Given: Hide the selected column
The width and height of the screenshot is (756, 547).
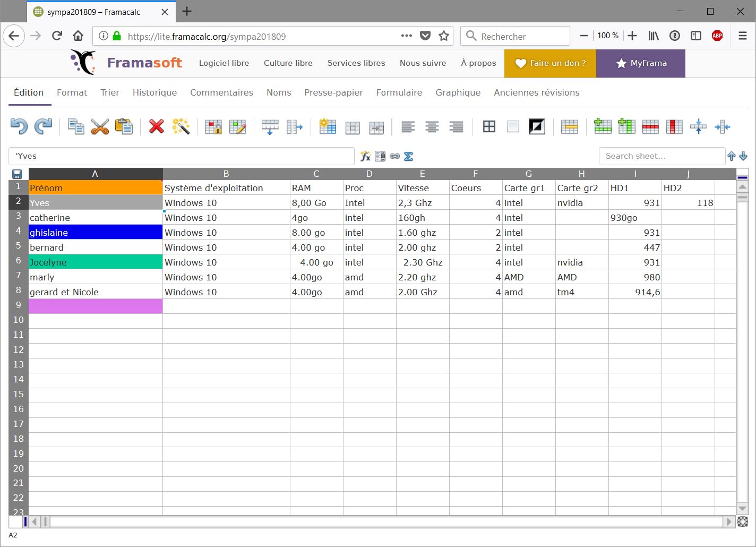Looking at the screenshot, I should click(723, 126).
